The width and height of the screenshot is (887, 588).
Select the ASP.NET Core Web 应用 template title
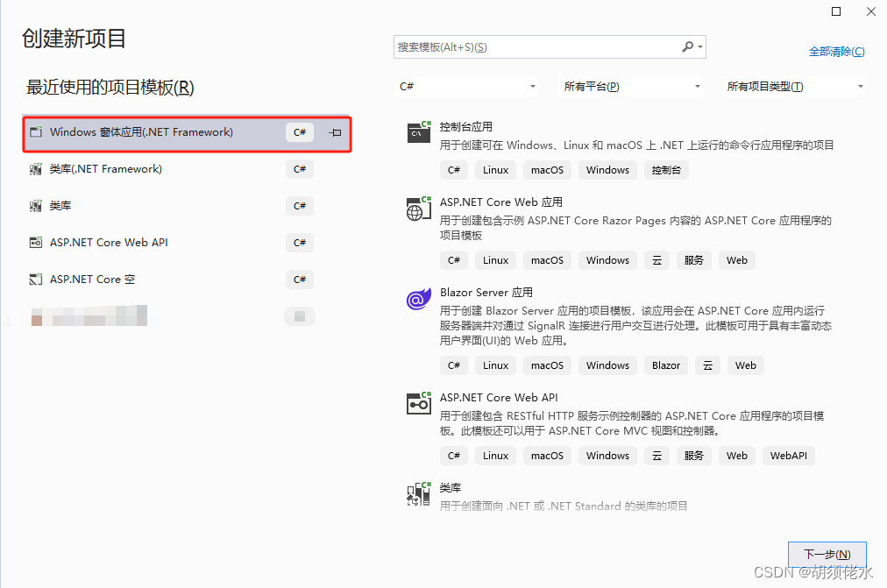pyautogui.click(x=501, y=202)
